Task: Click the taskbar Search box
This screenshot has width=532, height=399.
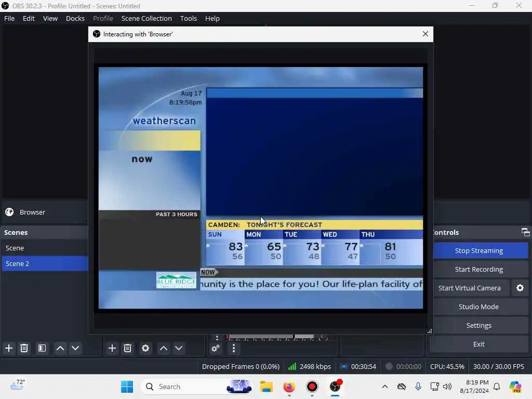Action: [x=197, y=387]
